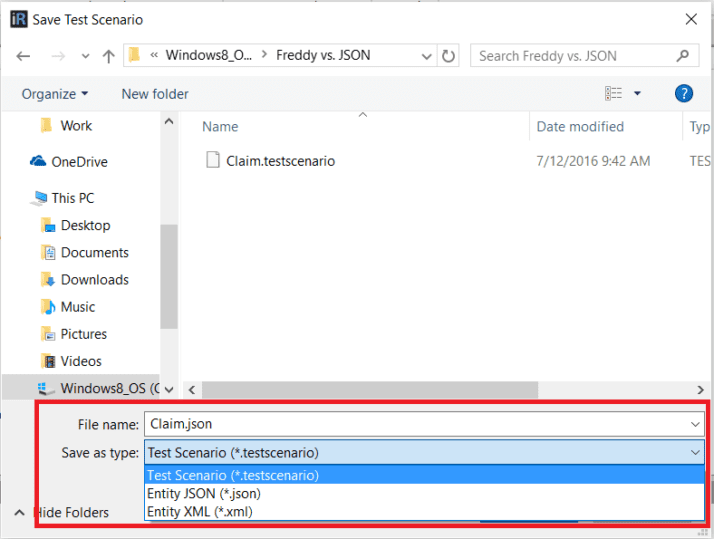Click the up one level arrow

click(108, 56)
